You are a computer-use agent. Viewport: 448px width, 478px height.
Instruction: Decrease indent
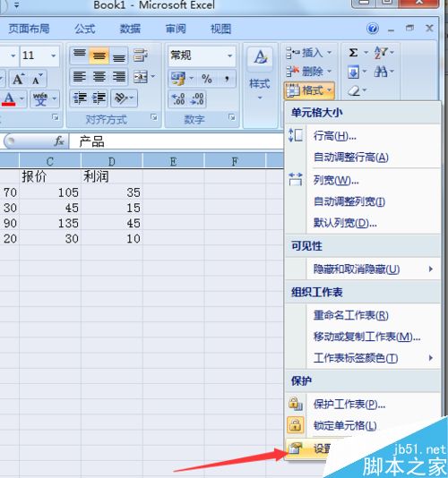click(x=80, y=98)
